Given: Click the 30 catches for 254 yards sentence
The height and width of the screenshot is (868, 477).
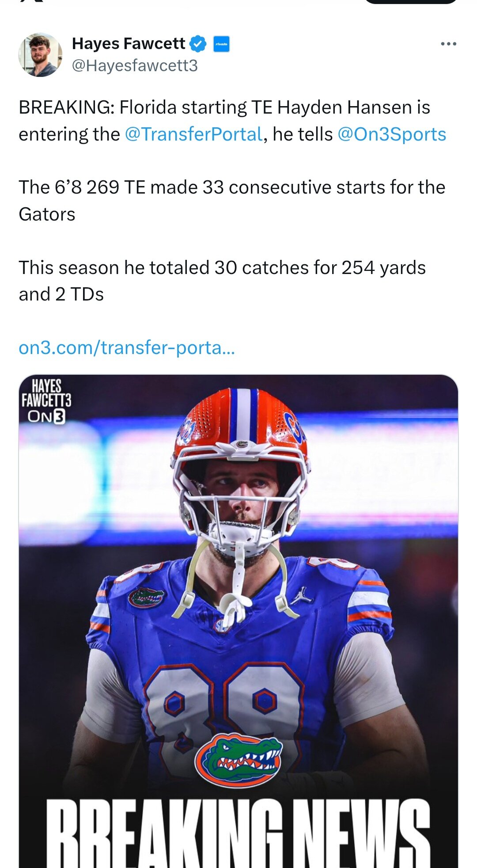Looking at the screenshot, I should click(222, 268).
